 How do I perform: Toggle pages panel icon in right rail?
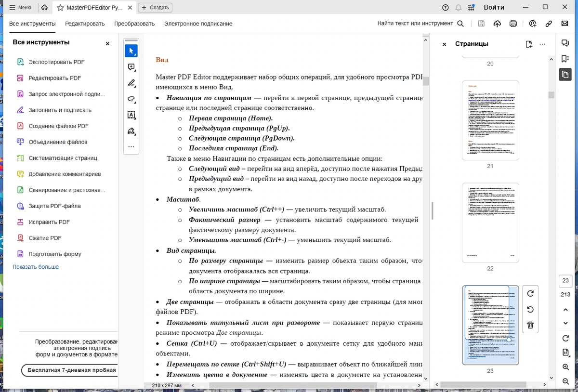[565, 75]
